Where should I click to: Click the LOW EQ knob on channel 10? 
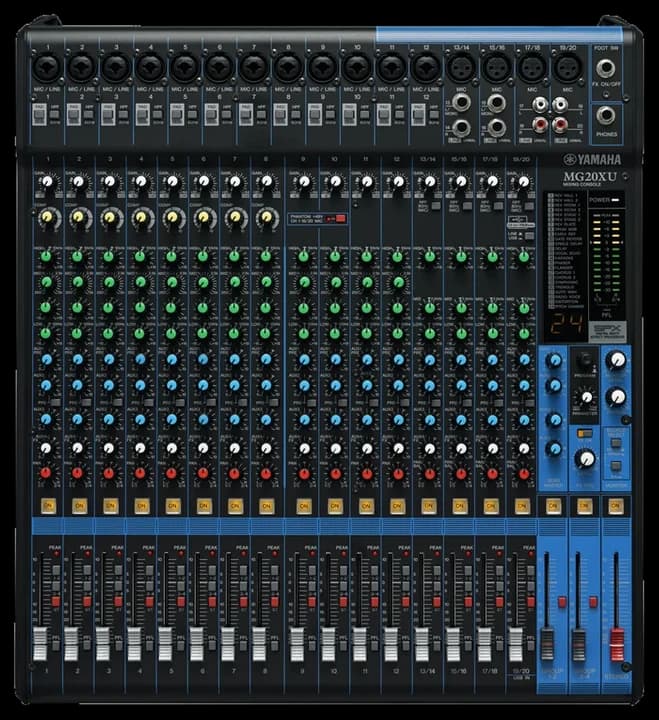pos(335,333)
